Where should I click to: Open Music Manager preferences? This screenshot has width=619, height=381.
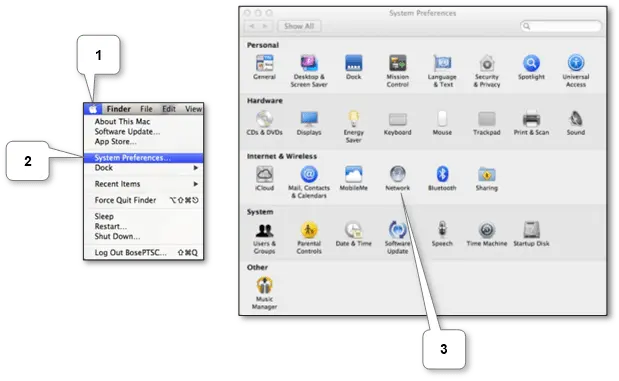click(264, 293)
